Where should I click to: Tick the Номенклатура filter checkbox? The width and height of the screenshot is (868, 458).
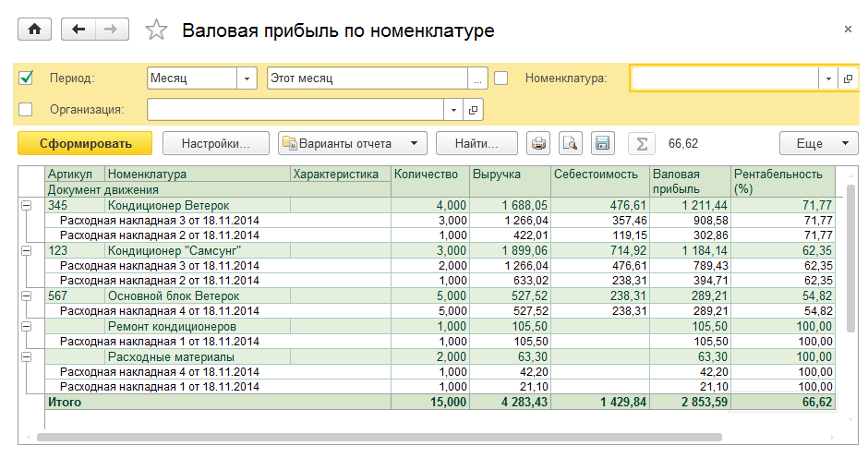501,78
